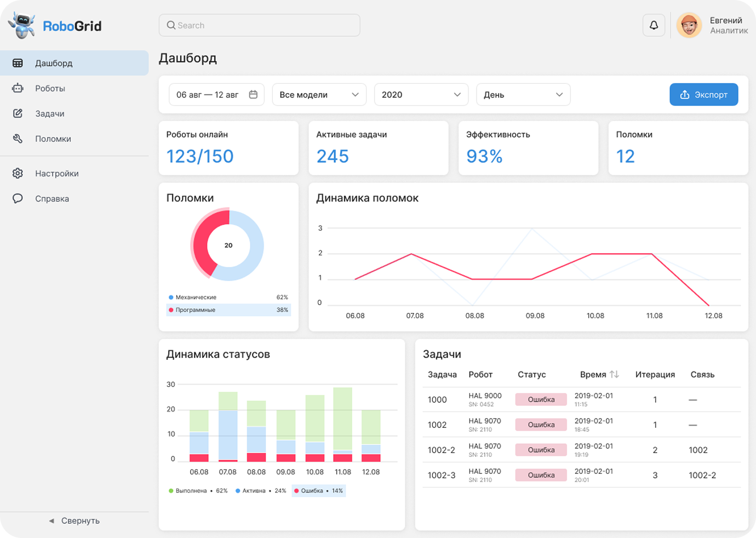756x538 pixels.
Task: Click the Ошибка status badge for task 1000
Action: pyautogui.click(x=541, y=399)
